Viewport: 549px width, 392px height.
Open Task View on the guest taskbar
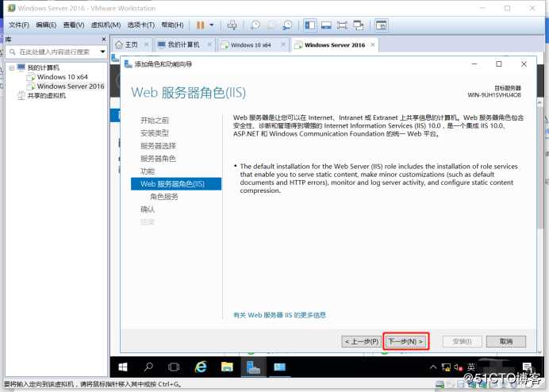[174, 367]
